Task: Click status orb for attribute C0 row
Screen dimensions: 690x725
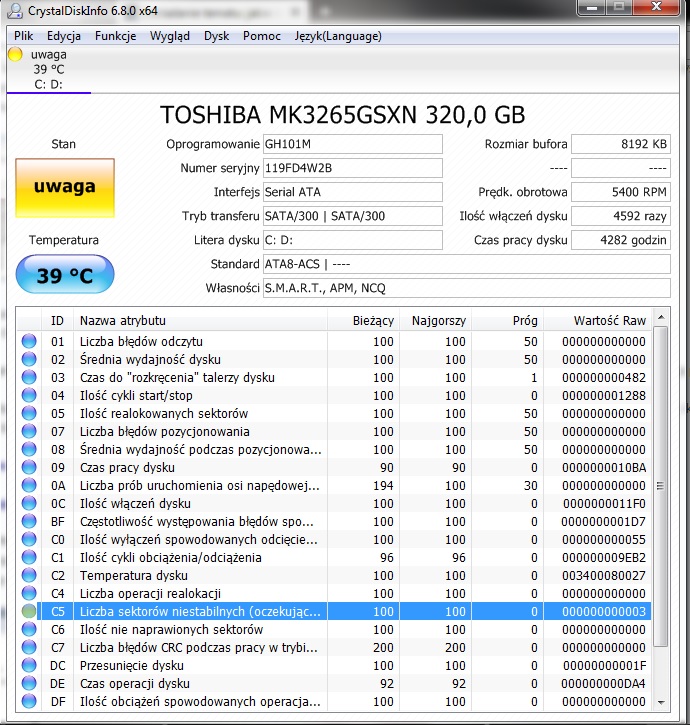Action: pos(29,540)
